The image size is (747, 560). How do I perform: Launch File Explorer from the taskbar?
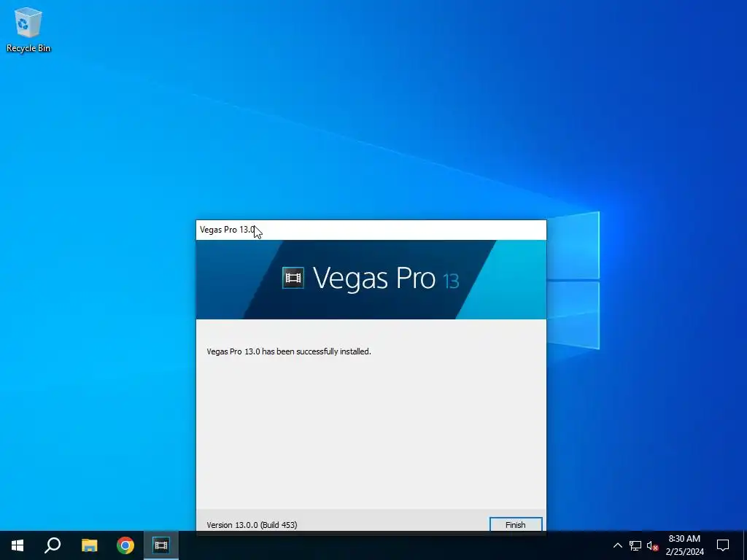pos(89,545)
